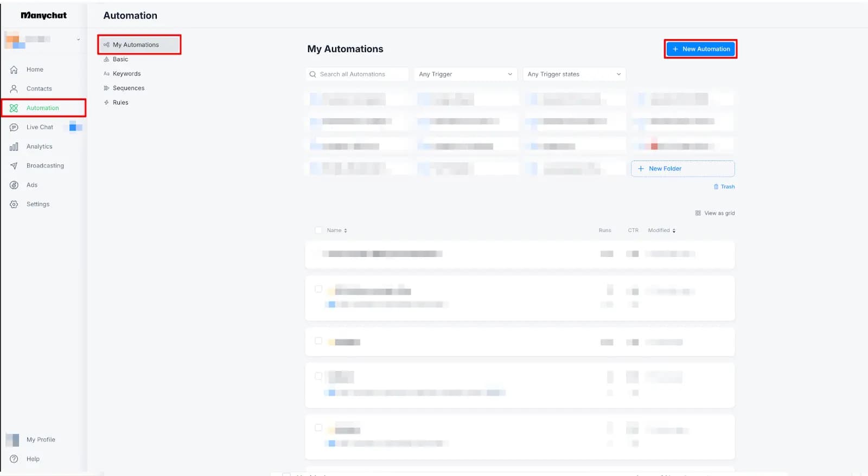
Task: Focus Search all Automations field
Action: [x=357, y=74]
